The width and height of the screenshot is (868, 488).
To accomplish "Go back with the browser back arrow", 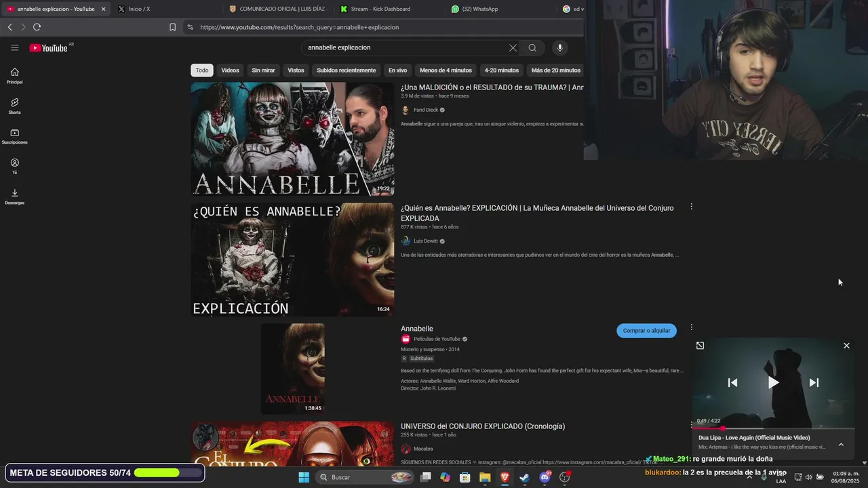I will click(9, 27).
